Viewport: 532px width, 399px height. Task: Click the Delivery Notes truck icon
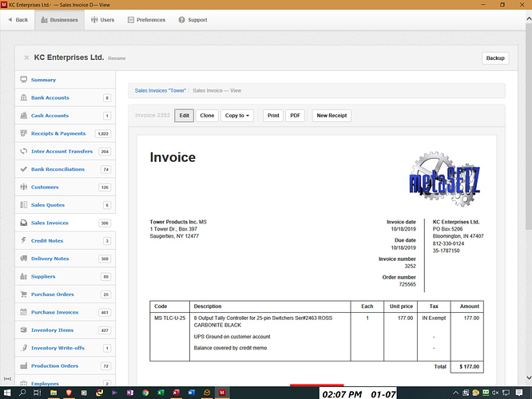[23, 259]
